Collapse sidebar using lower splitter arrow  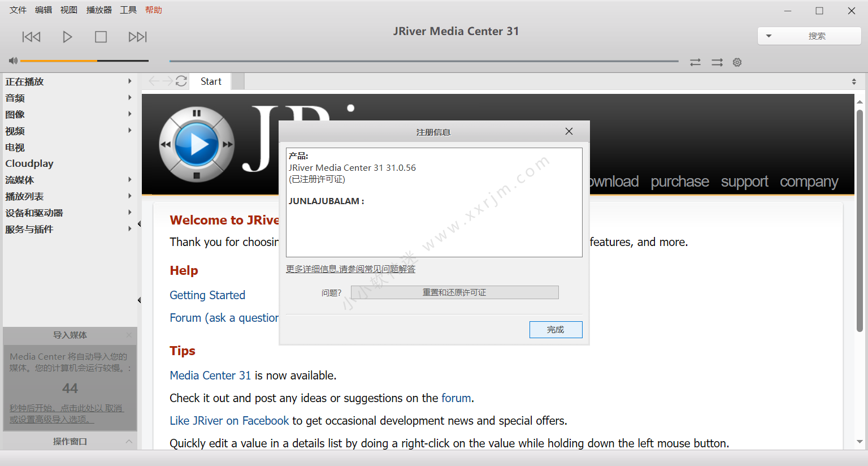coord(139,300)
